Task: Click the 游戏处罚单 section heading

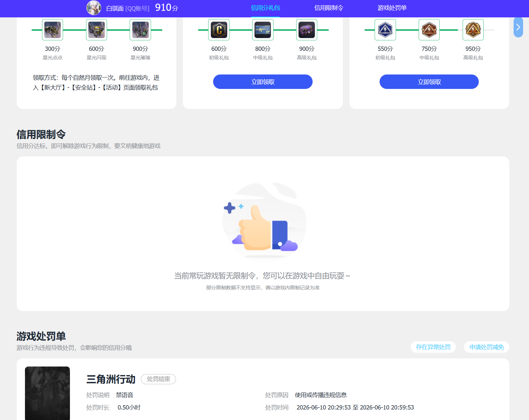Action: pyautogui.click(x=41, y=336)
